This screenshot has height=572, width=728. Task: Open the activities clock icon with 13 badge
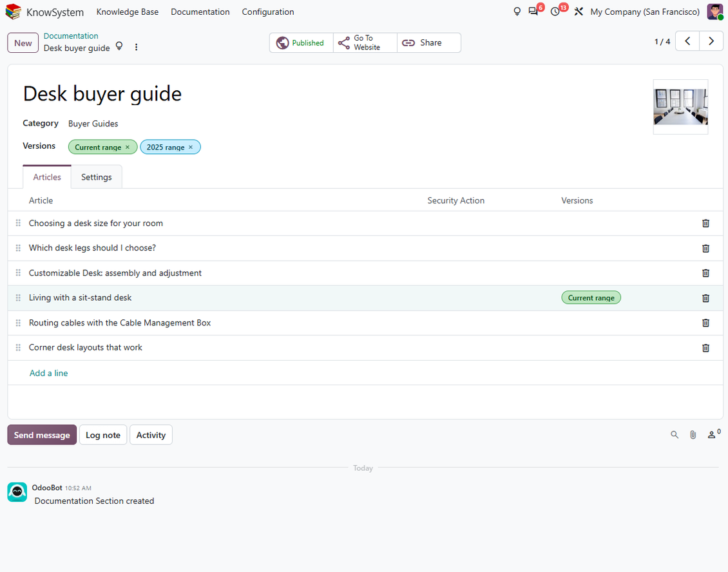[555, 12]
